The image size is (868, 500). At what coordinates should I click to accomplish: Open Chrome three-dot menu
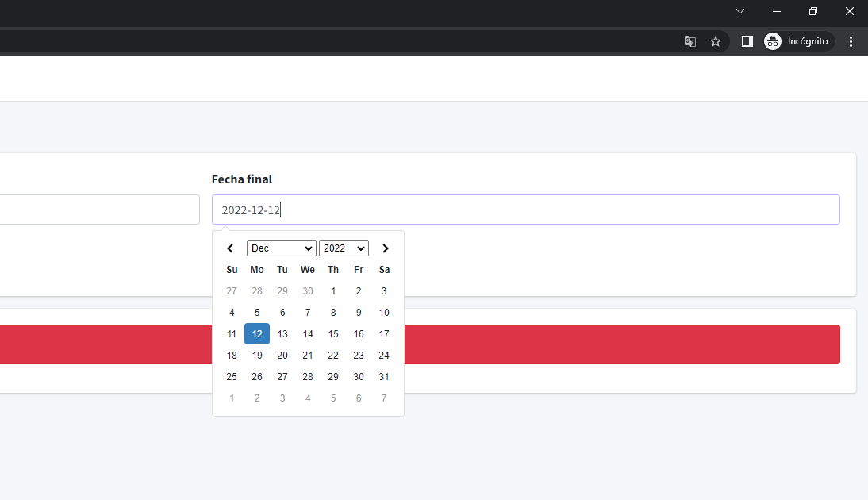(x=851, y=41)
